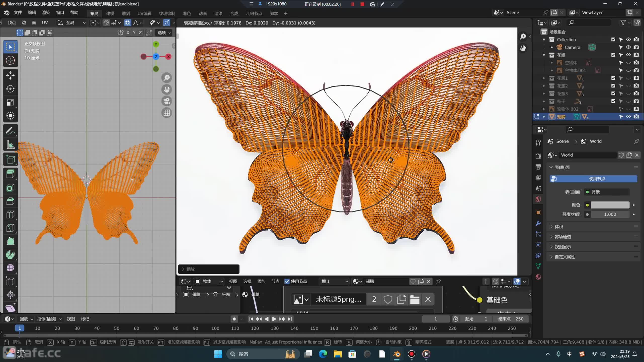Open the 物体 shader type dropdown
The width and height of the screenshot is (644, 362).
pos(209,281)
